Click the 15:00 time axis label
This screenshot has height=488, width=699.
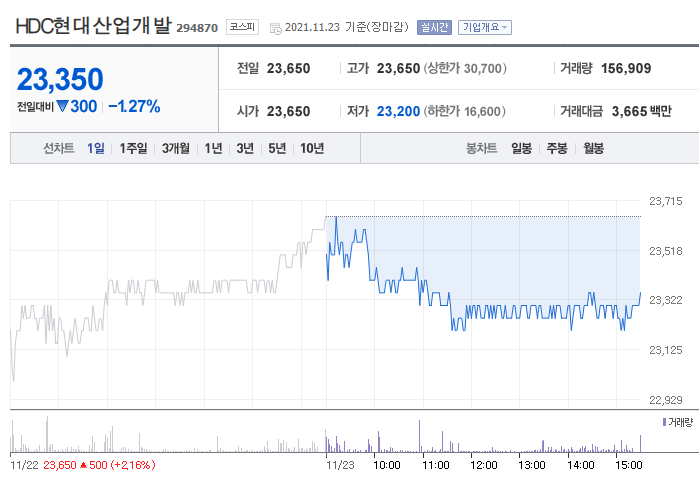point(629,465)
